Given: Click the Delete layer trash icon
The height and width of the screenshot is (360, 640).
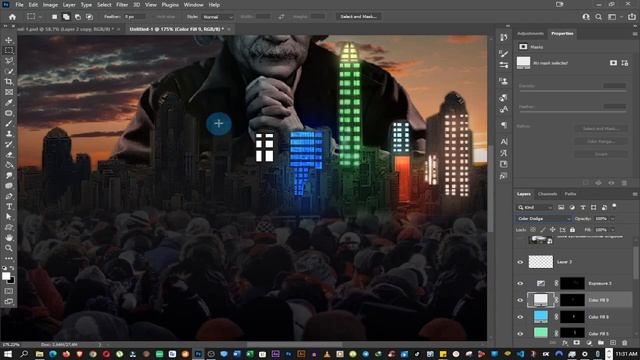Looking at the screenshot, I should click(624, 343).
